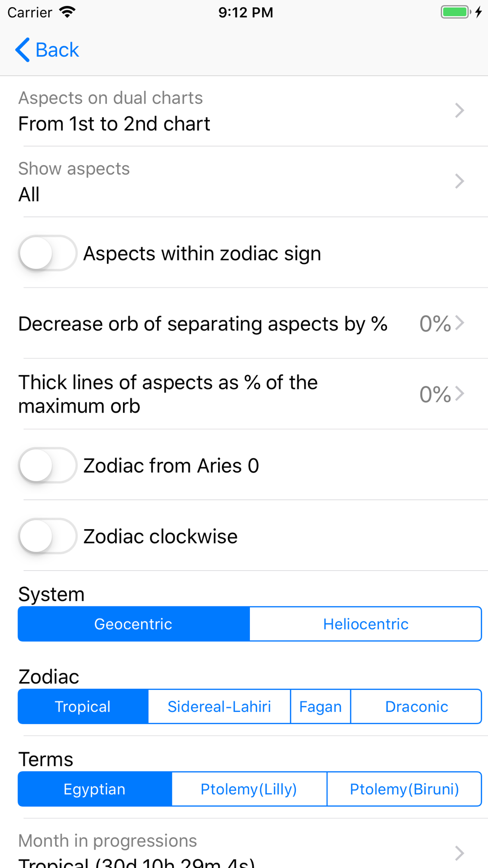Viewport: 488px width, 868px height.
Task: Select Fagan zodiac option
Action: (x=320, y=706)
